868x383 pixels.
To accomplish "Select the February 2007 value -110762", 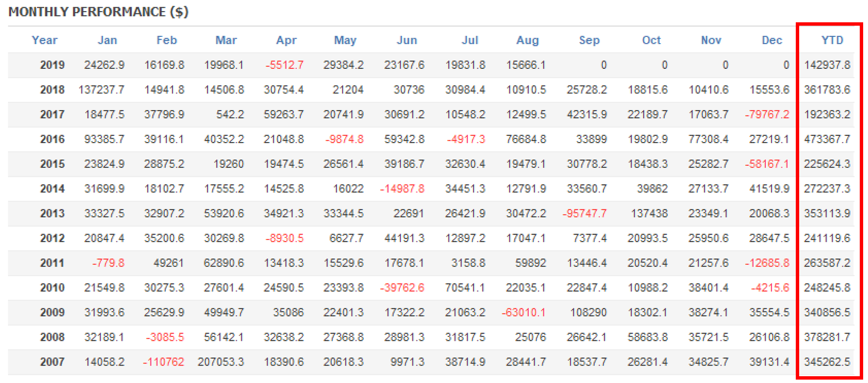I will pyautogui.click(x=163, y=362).
